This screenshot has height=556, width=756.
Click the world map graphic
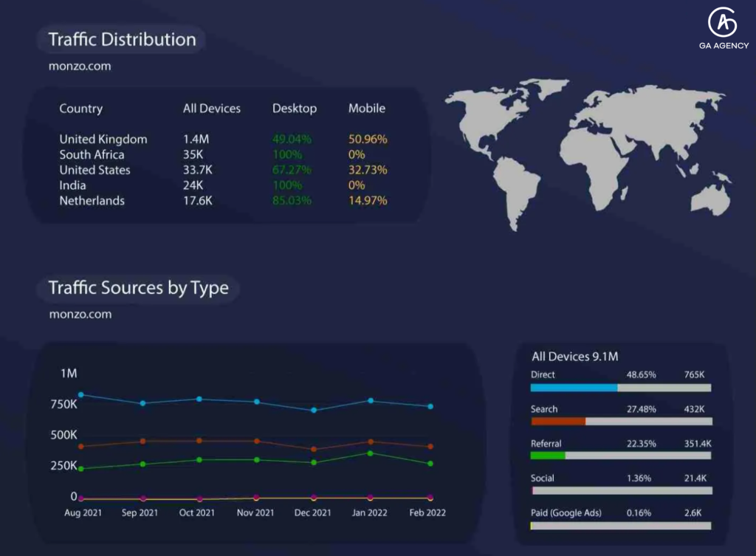(x=588, y=154)
